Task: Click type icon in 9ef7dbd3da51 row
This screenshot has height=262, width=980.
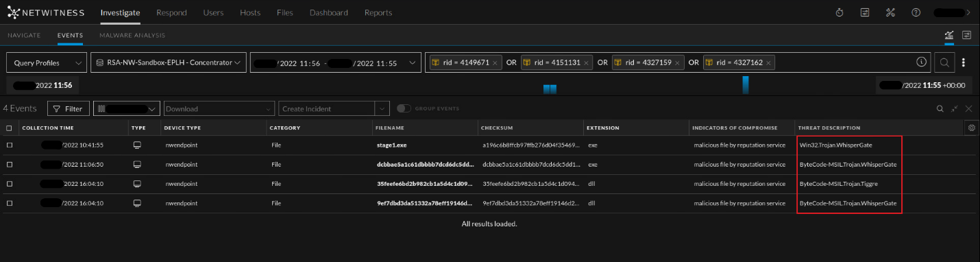Action: (x=137, y=204)
